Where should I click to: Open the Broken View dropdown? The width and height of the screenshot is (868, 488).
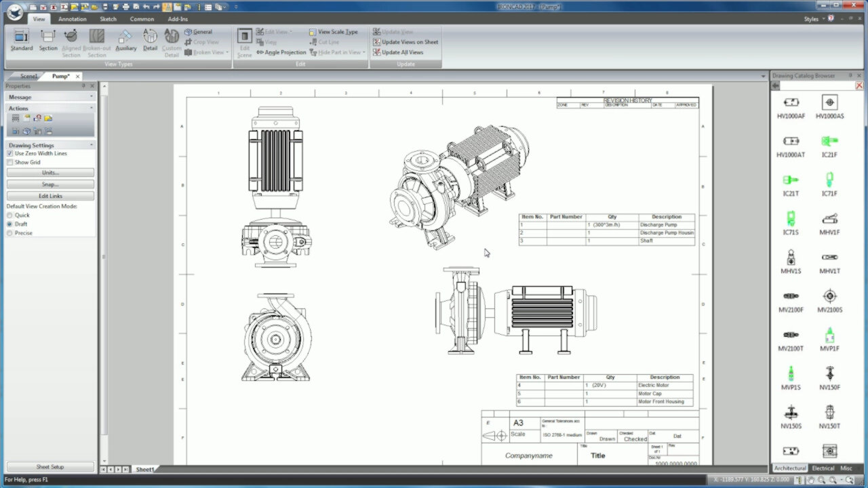(207, 52)
